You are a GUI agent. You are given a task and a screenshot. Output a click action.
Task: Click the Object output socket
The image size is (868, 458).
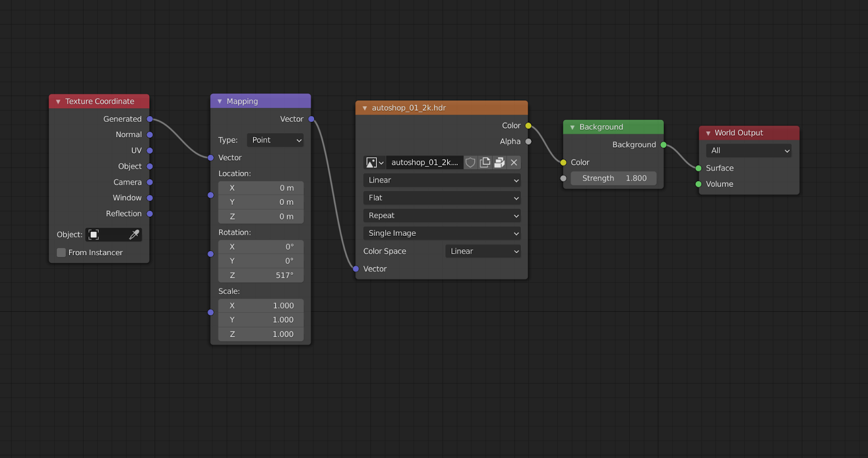(150, 166)
